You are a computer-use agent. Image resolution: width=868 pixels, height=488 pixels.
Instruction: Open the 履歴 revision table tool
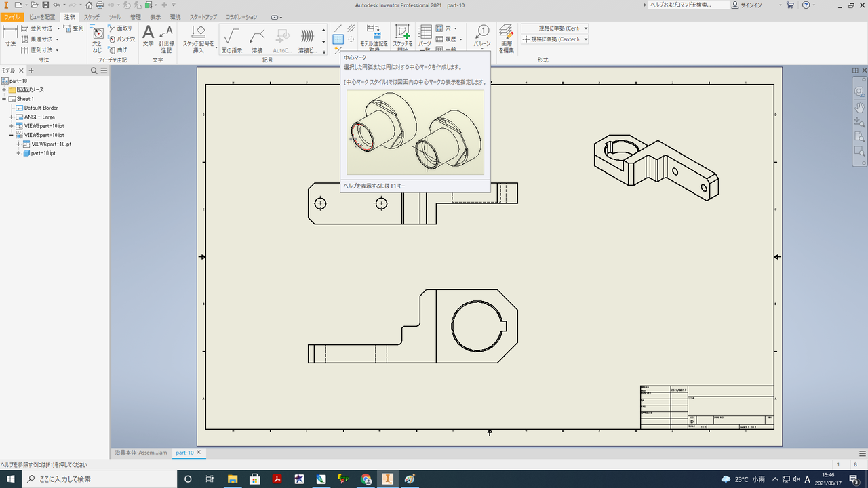[444, 39]
